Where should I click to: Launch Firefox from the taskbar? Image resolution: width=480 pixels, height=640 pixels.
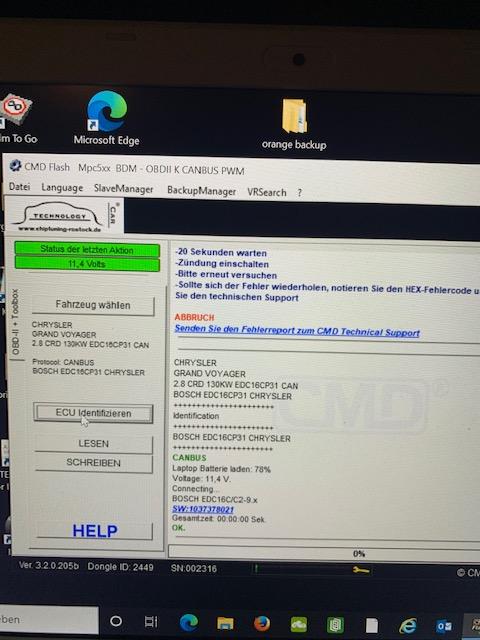click(262, 624)
